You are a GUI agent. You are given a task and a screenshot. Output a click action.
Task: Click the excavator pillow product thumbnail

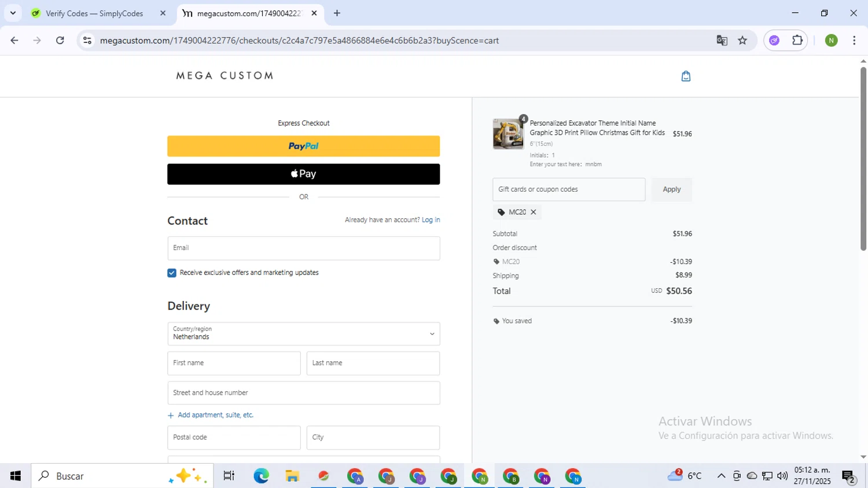coord(508,134)
